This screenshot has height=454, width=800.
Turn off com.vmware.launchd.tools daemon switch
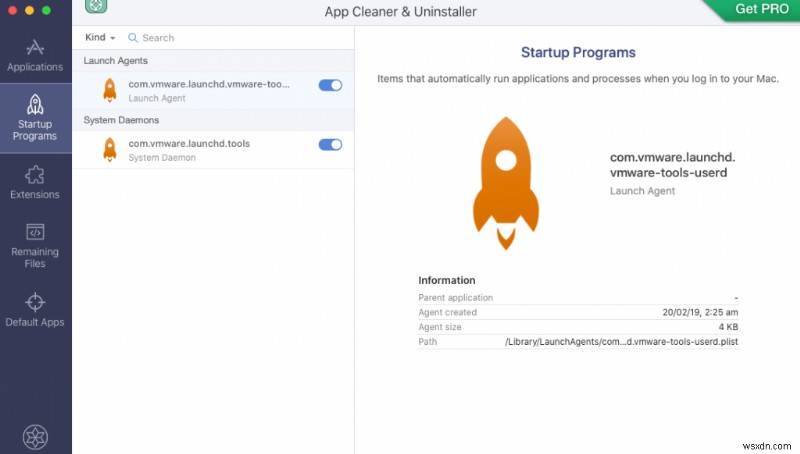click(x=330, y=145)
